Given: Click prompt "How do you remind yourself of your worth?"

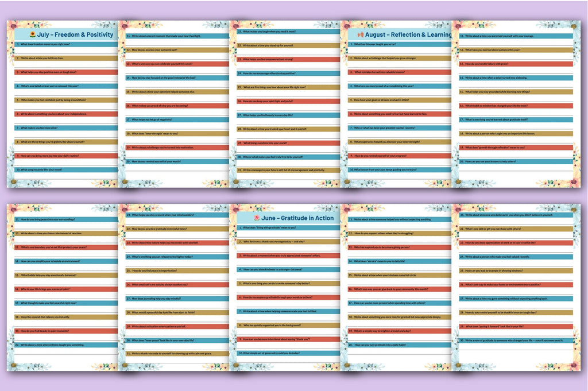Looking at the screenshot, I should [177, 161].
